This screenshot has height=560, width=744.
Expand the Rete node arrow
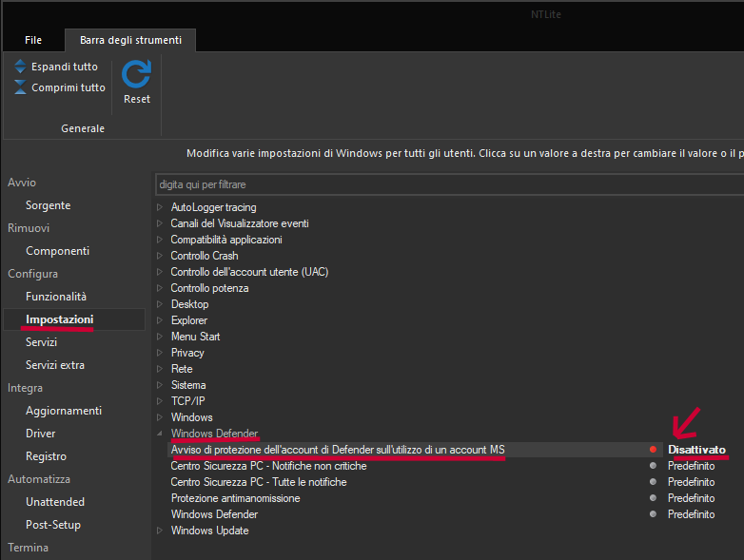coord(160,369)
